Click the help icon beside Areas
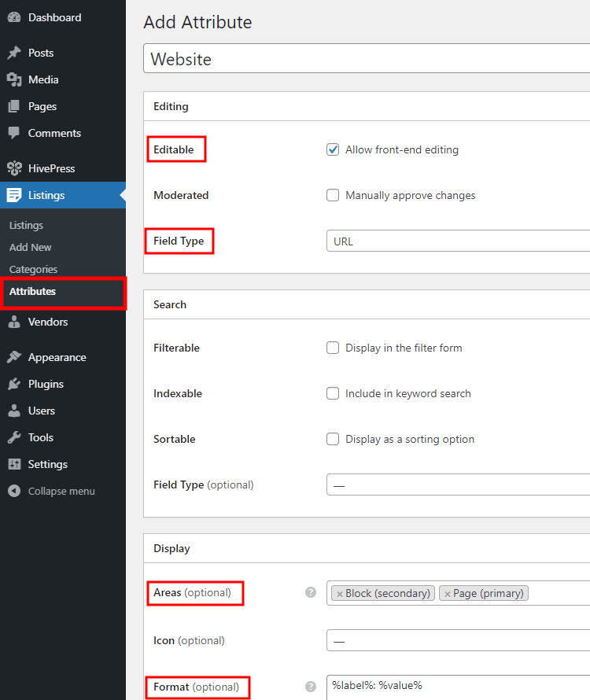 [x=311, y=593]
